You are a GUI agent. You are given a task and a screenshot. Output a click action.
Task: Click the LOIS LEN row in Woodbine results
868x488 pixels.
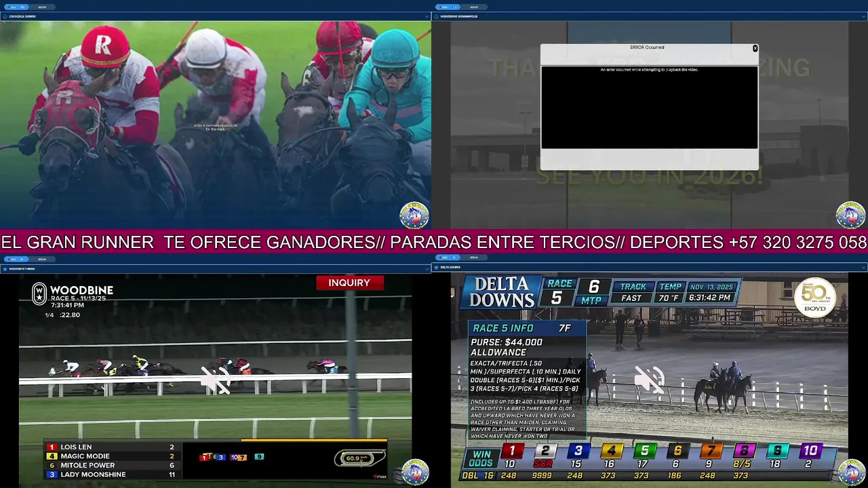click(x=112, y=447)
